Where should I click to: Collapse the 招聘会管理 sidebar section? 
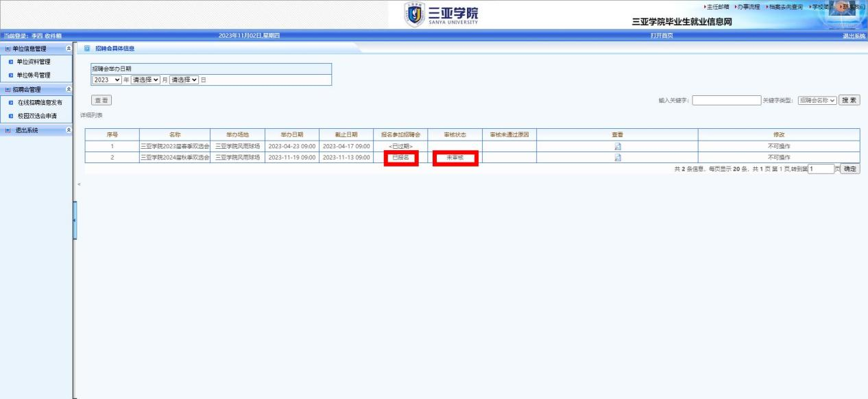point(67,89)
